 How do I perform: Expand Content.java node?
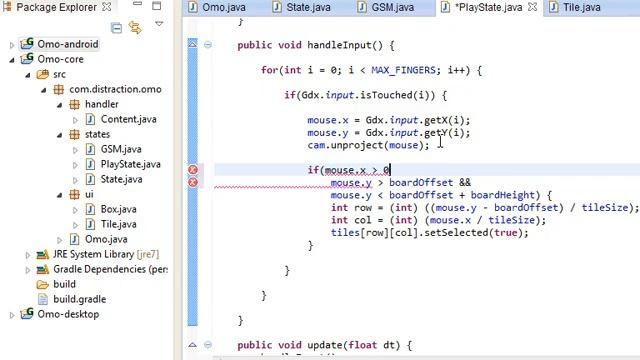click(76, 120)
